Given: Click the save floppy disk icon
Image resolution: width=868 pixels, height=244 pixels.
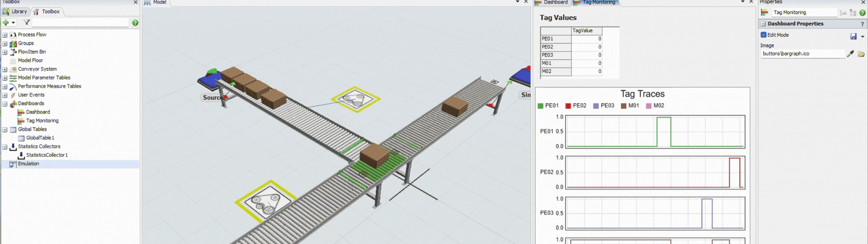Looking at the screenshot, I should [x=854, y=36].
